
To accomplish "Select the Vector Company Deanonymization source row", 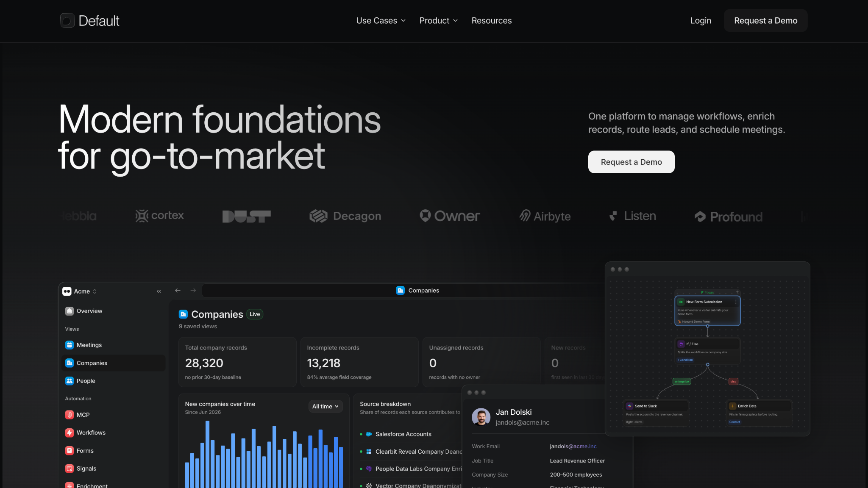I will coord(410,485).
